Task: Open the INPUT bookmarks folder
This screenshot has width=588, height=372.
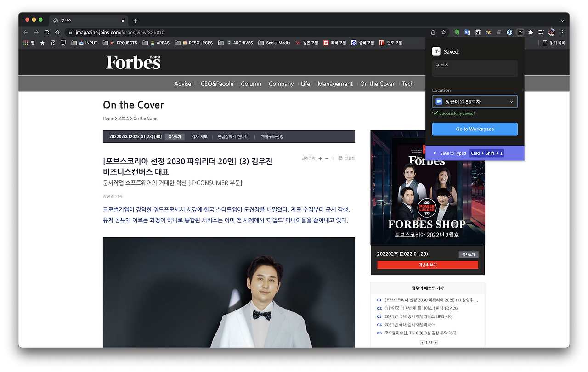Action: click(x=85, y=43)
